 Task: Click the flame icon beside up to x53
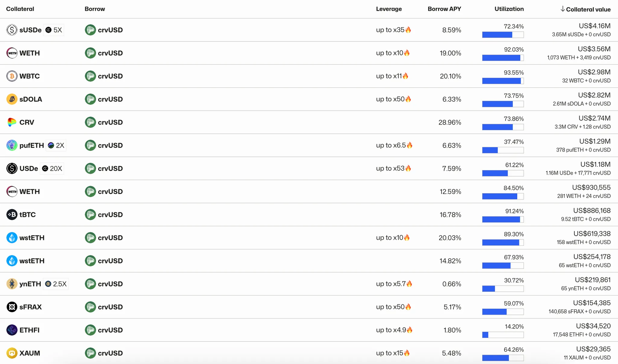pos(408,168)
